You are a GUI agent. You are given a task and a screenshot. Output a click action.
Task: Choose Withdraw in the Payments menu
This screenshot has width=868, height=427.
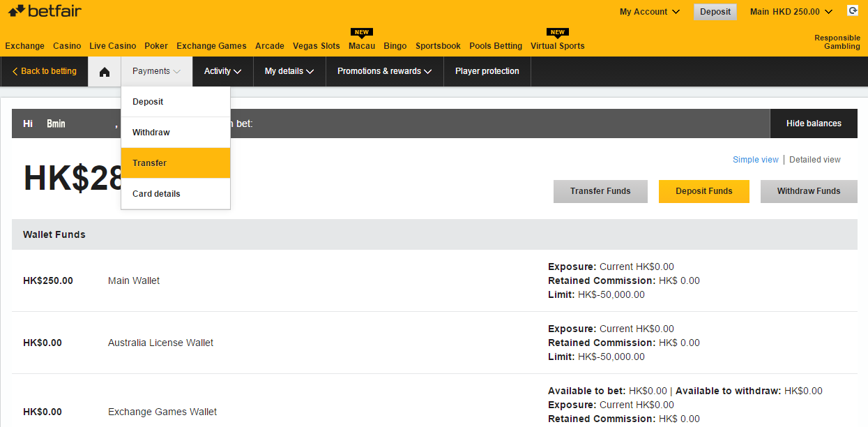tap(176, 133)
